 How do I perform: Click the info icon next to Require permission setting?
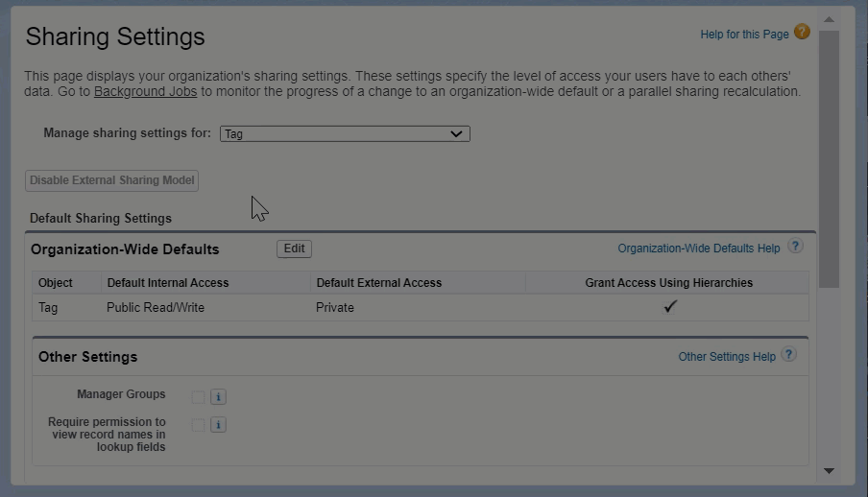tap(218, 425)
